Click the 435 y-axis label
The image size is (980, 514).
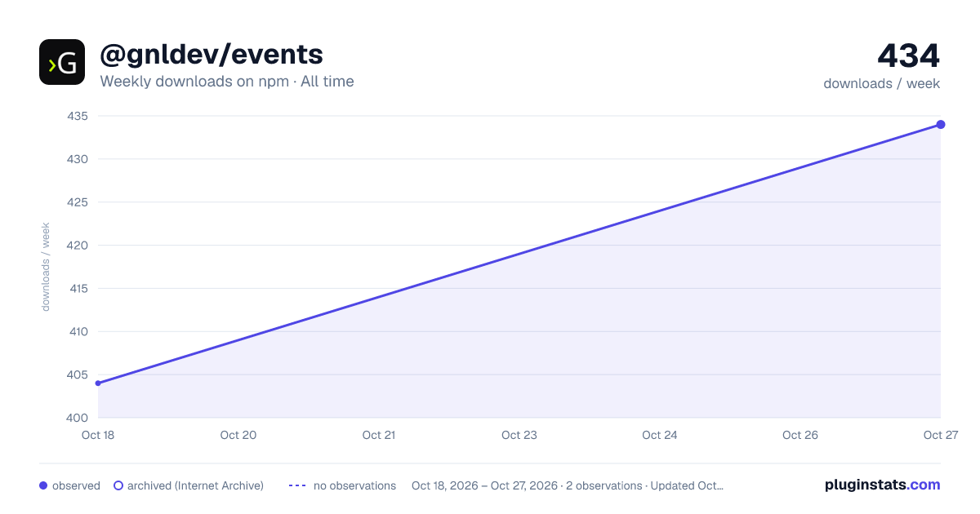(78, 116)
